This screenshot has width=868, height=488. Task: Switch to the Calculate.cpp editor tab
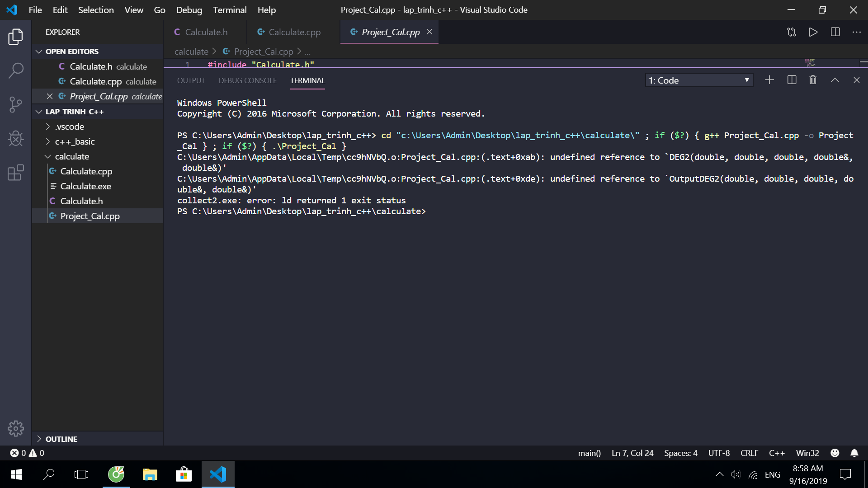pyautogui.click(x=293, y=32)
